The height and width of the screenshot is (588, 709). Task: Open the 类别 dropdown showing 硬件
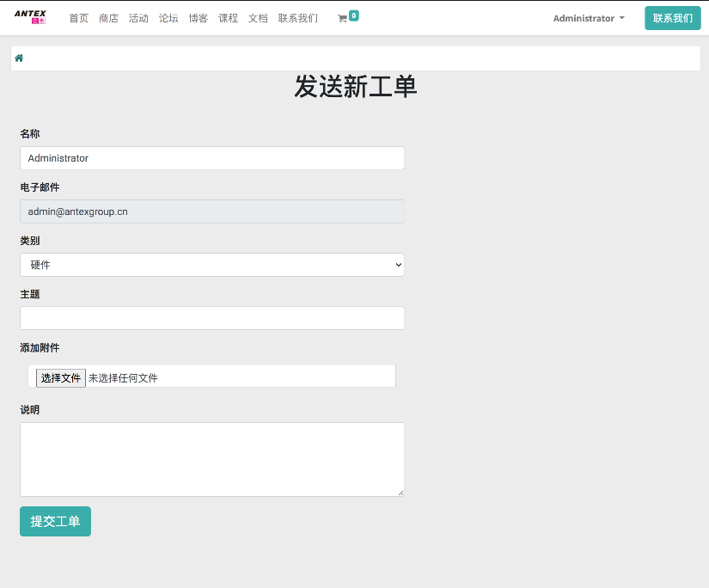click(211, 265)
